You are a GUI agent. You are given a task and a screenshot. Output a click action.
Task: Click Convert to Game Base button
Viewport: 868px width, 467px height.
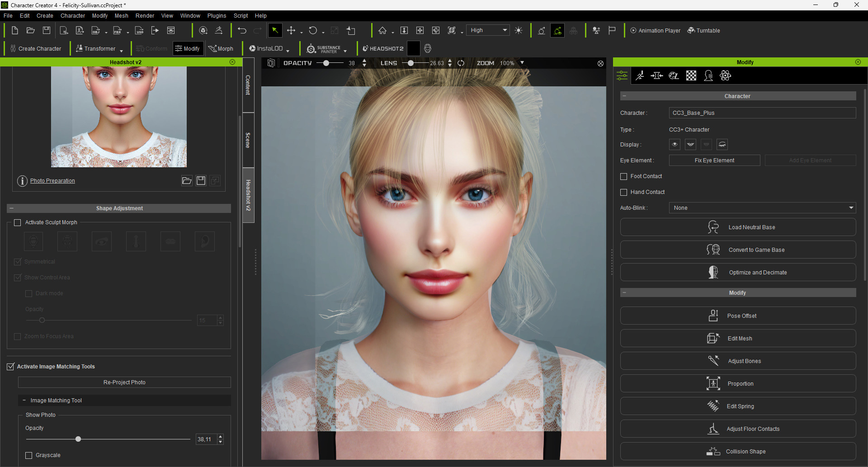[x=738, y=250]
